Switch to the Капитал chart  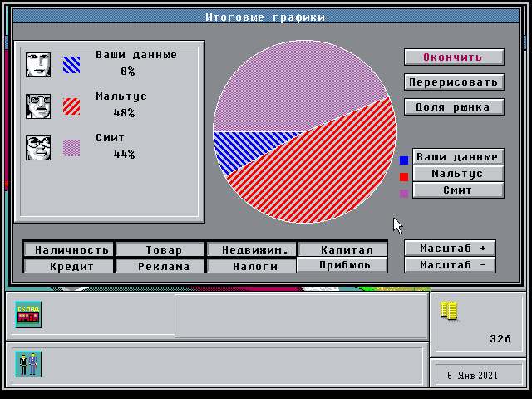[343, 249]
